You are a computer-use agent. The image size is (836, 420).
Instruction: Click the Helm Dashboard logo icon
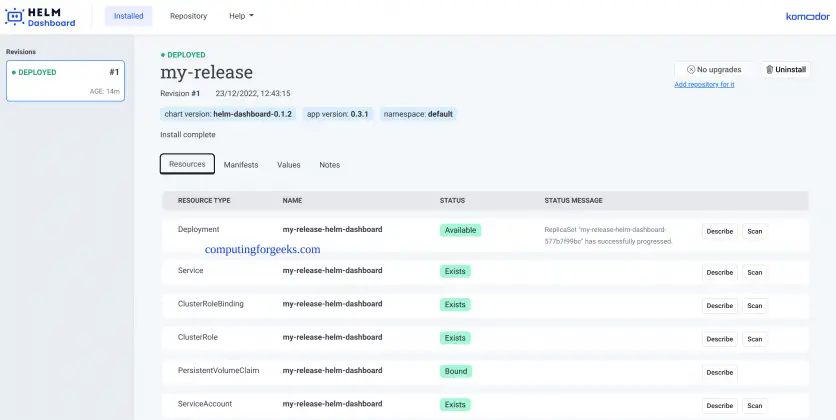[17, 17]
